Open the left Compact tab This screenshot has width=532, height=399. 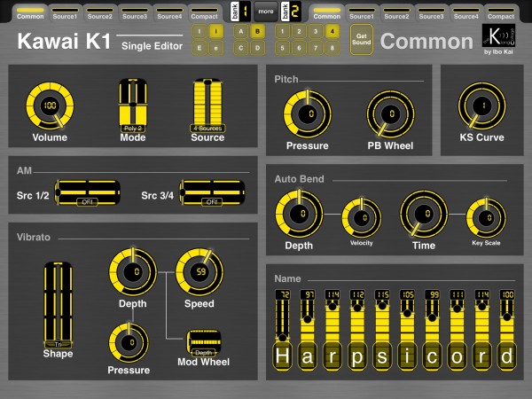point(204,13)
